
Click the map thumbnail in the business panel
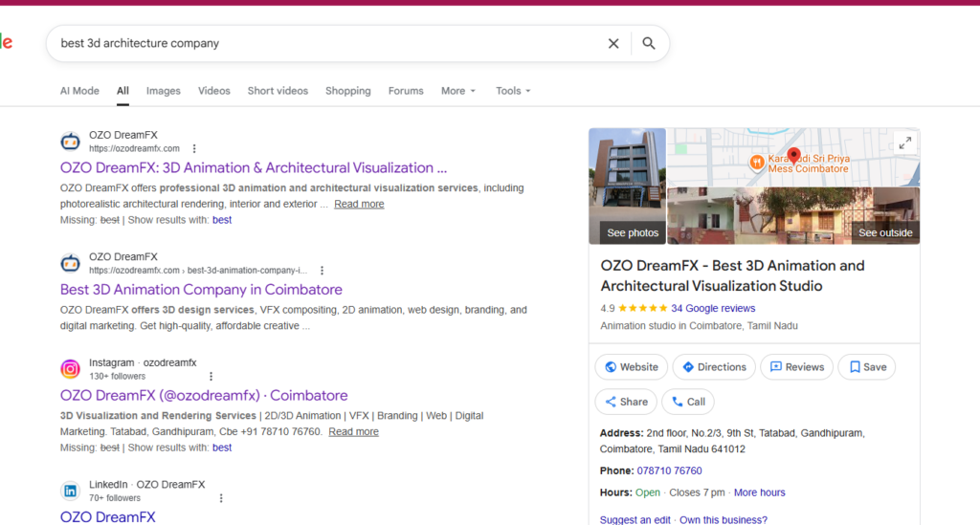793,158
